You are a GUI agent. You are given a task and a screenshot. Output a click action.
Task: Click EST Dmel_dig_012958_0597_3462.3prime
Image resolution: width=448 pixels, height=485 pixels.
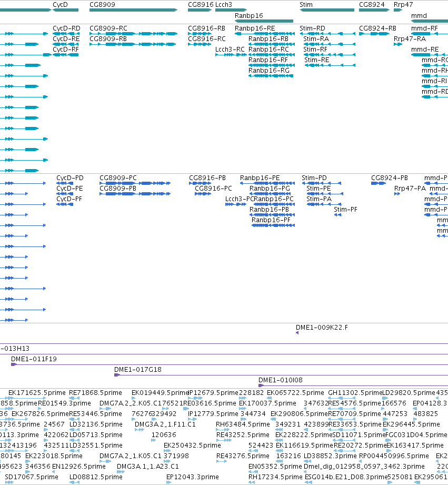click(x=364, y=467)
